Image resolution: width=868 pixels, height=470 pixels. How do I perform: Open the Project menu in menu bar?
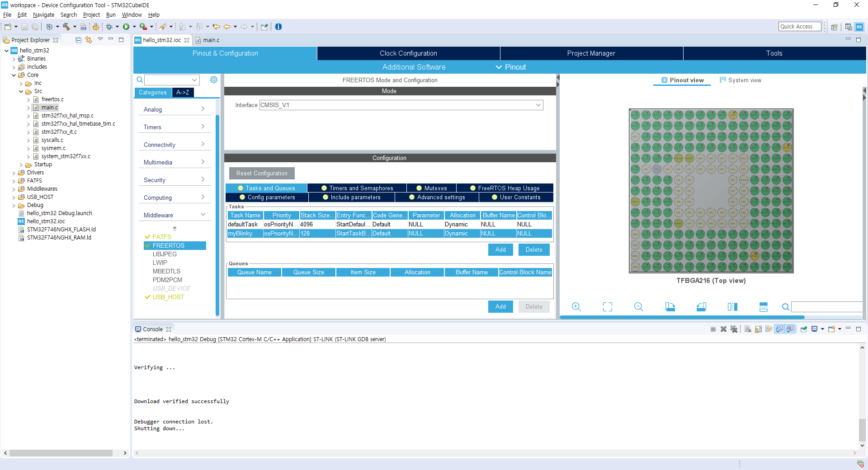coord(91,15)
